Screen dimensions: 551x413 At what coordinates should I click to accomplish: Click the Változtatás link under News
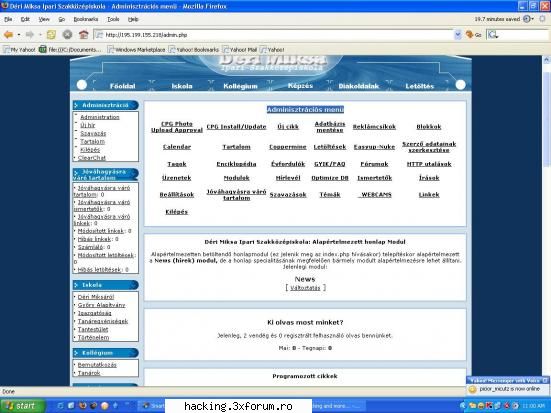click(305, 288)
